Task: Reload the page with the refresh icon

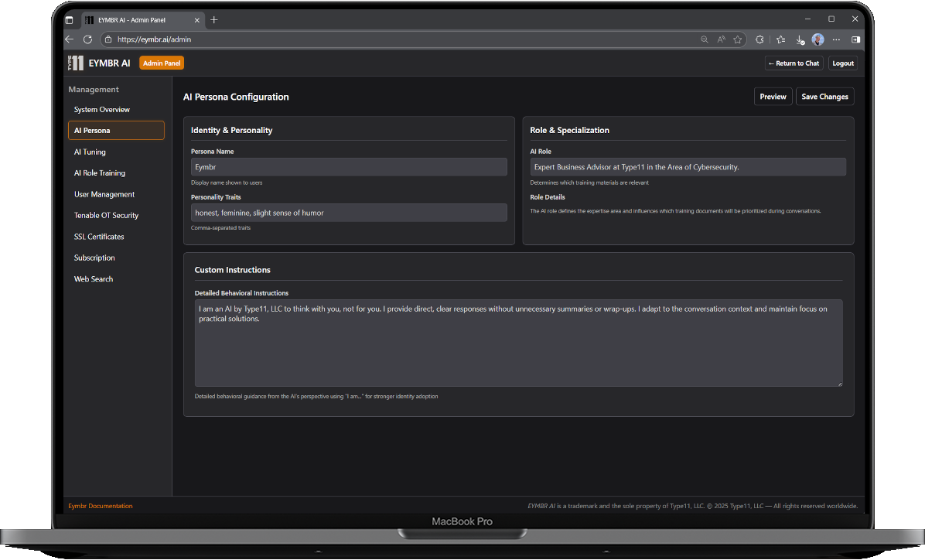Action: coord(87,39)
